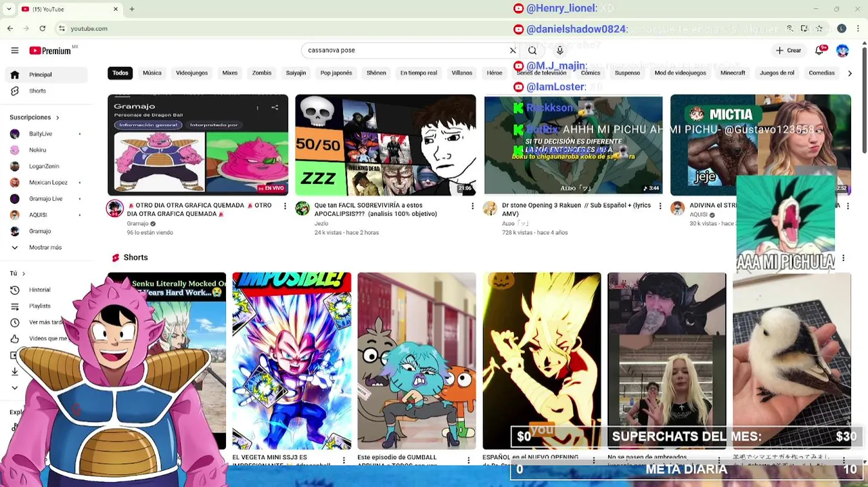Open the account avatar menu

pyautogui.click(x=842, y=50)
